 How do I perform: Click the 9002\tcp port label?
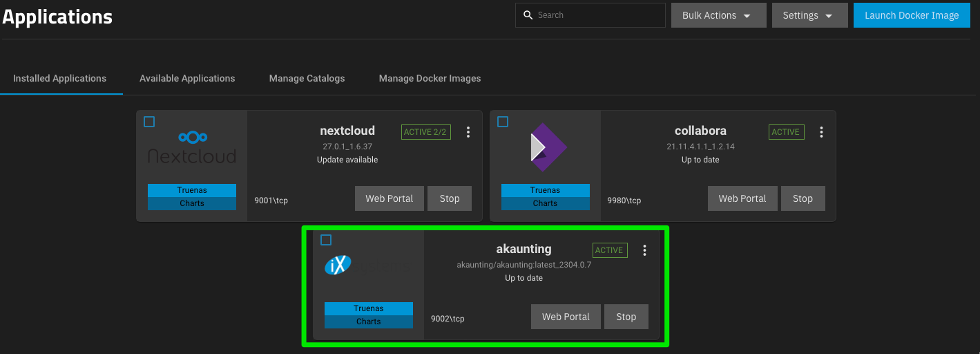click(x=448, y=319)
